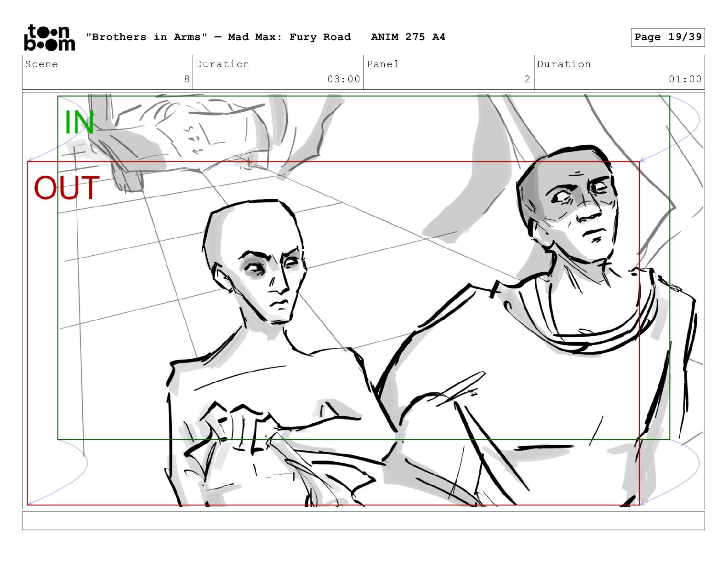Click the panel duration value 01:00
728x563 pixels.
685,79
